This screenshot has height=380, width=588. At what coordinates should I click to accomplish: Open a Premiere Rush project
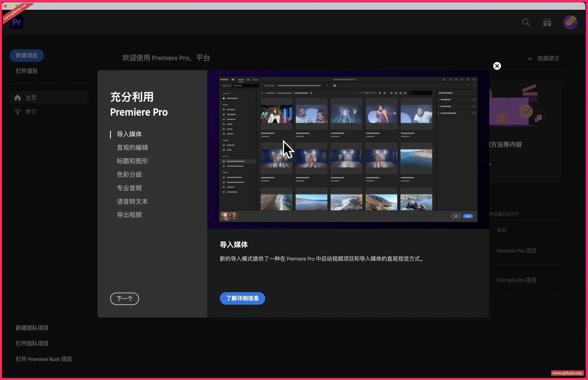point(43,359)
